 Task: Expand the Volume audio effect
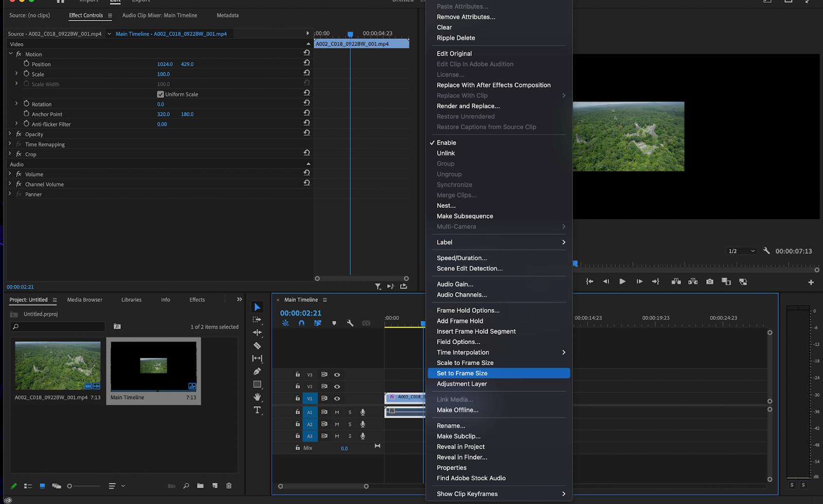tap(10, 174)
